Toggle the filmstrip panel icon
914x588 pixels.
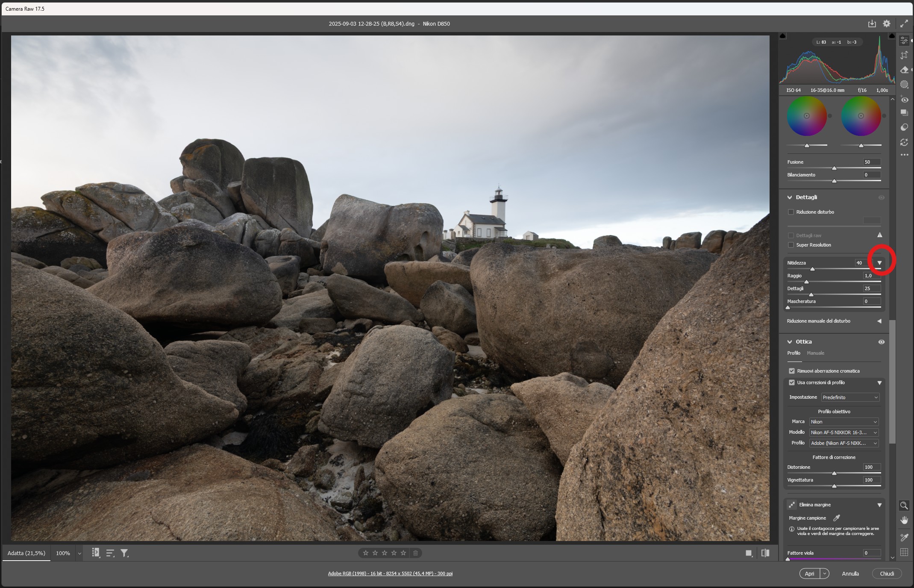pos(96,553)
